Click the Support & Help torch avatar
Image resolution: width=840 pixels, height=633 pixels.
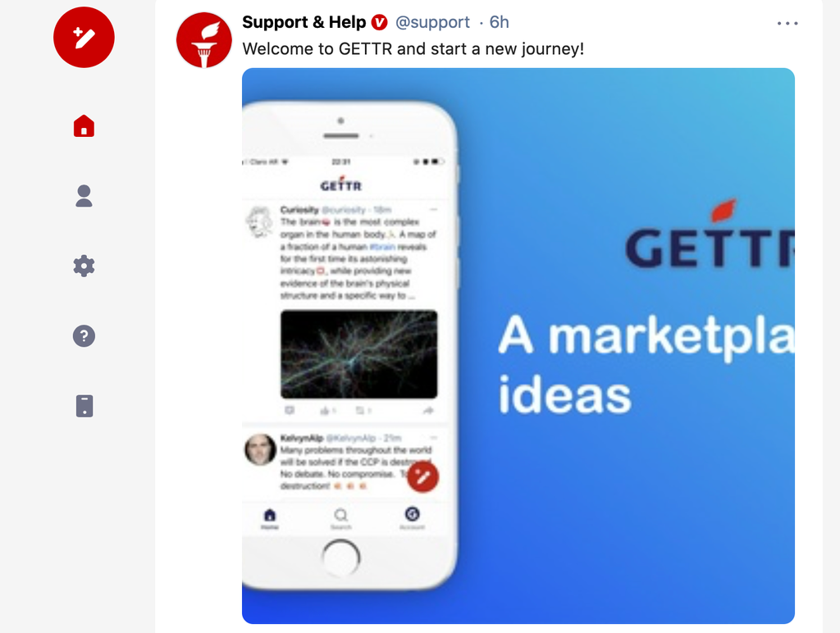click(x=204, y=40)
